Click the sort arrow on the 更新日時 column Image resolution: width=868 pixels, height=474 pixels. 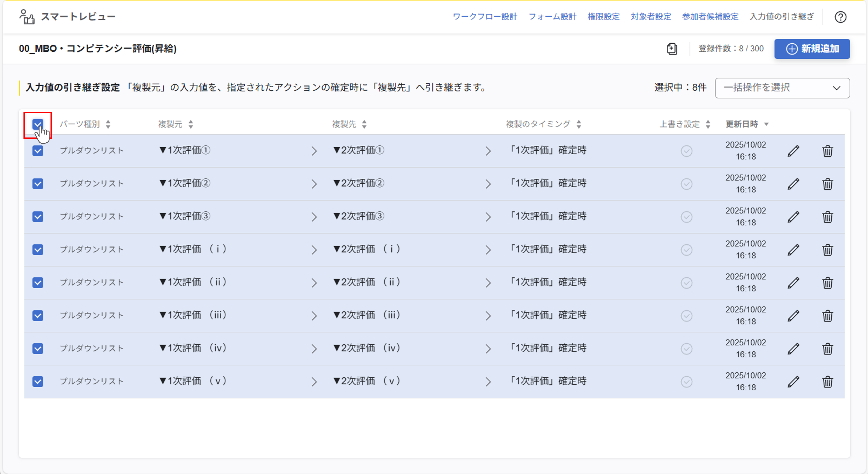pos(766,124)
